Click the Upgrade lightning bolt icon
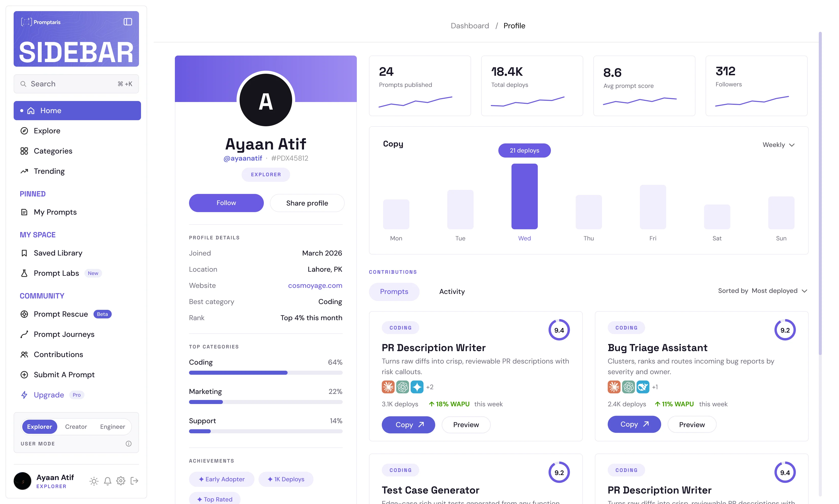 [24, 395]
